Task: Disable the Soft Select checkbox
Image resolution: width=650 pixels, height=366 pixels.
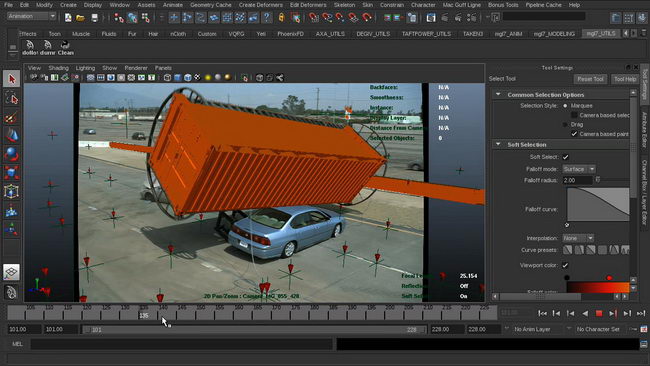Action: click(x=565, y=157)
